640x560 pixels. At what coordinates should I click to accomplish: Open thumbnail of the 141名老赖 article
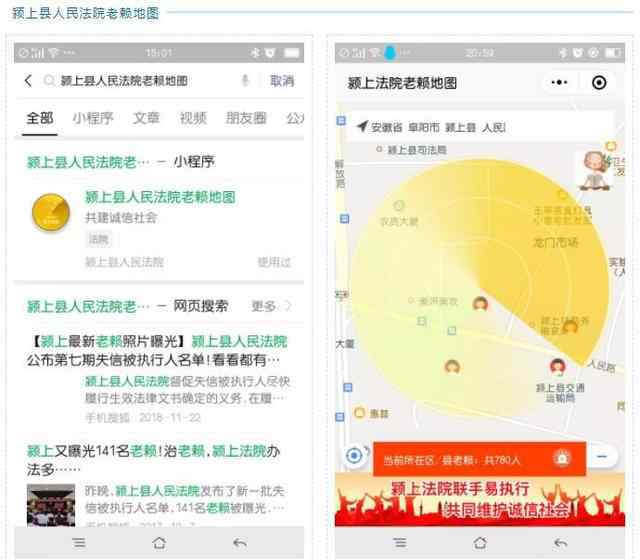51,505
